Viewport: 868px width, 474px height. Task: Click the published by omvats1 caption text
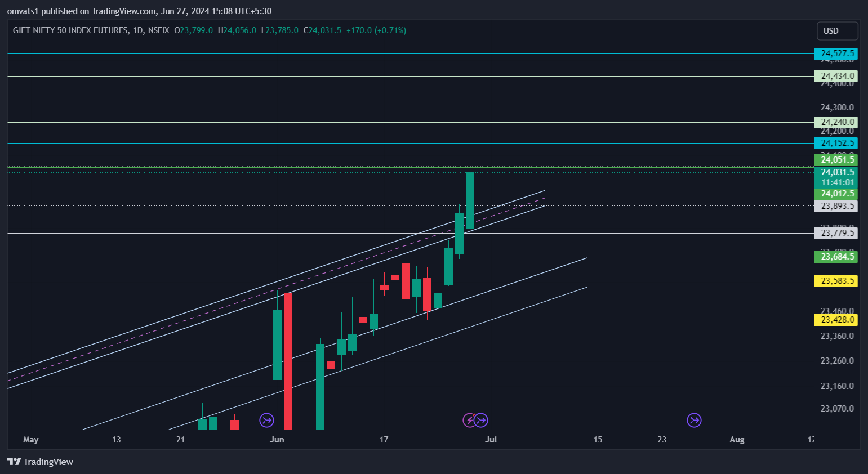(x=139, y=11)
